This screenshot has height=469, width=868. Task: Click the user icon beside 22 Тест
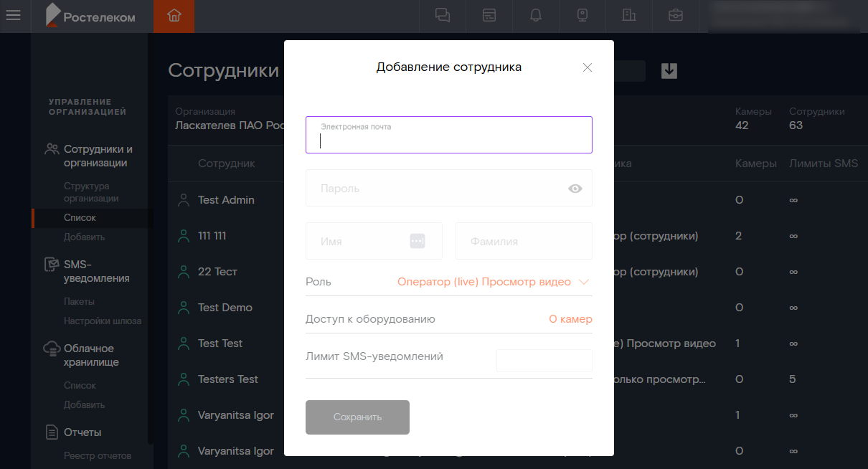point(183,272)
